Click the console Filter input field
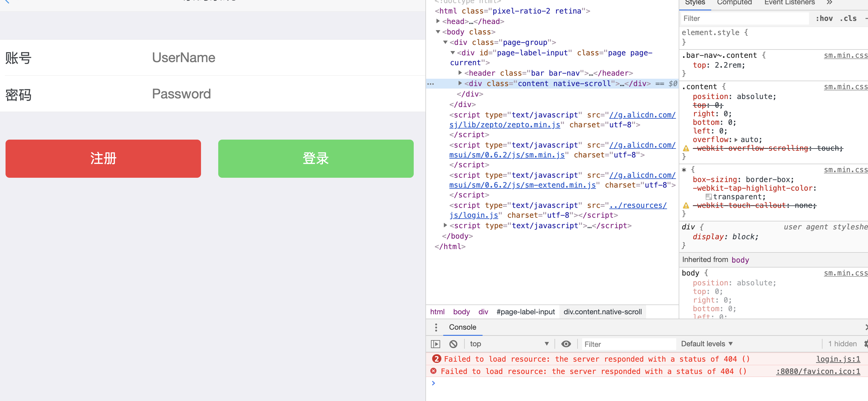The width and height of the screenshot is (868, 401). click(x=629, y=344)
